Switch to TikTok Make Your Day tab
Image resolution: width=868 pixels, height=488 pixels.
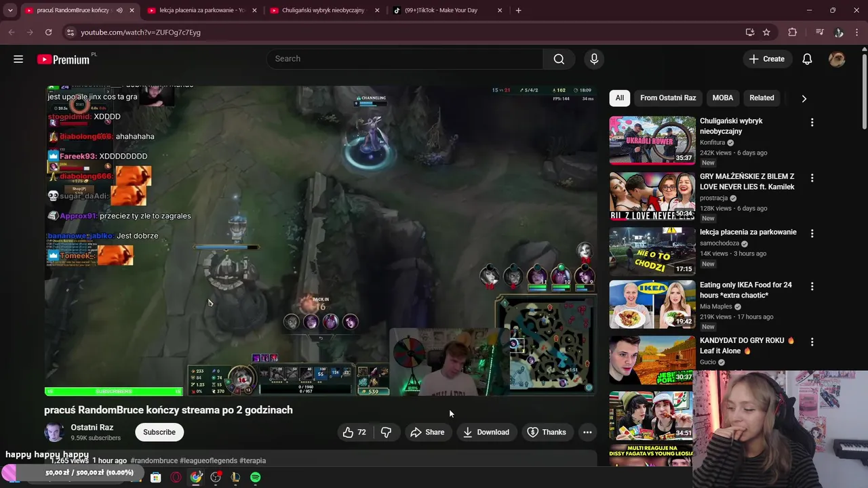click(x=446, y=10)
